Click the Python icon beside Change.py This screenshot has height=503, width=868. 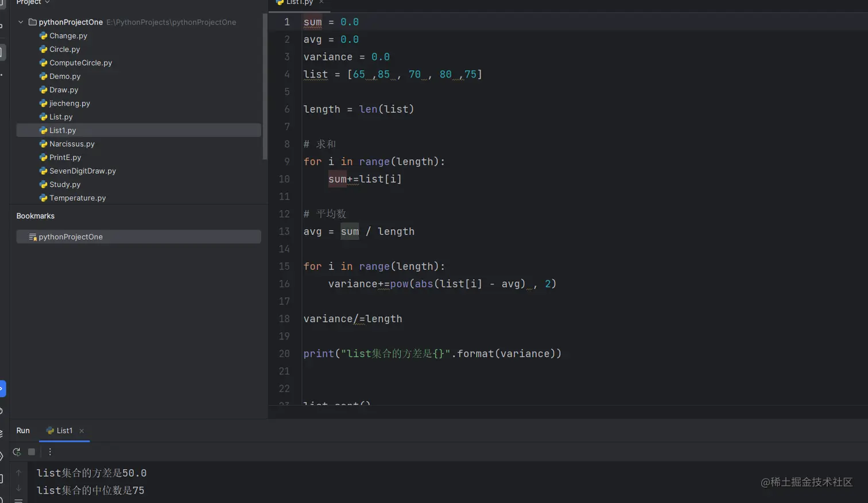[43, 36]
